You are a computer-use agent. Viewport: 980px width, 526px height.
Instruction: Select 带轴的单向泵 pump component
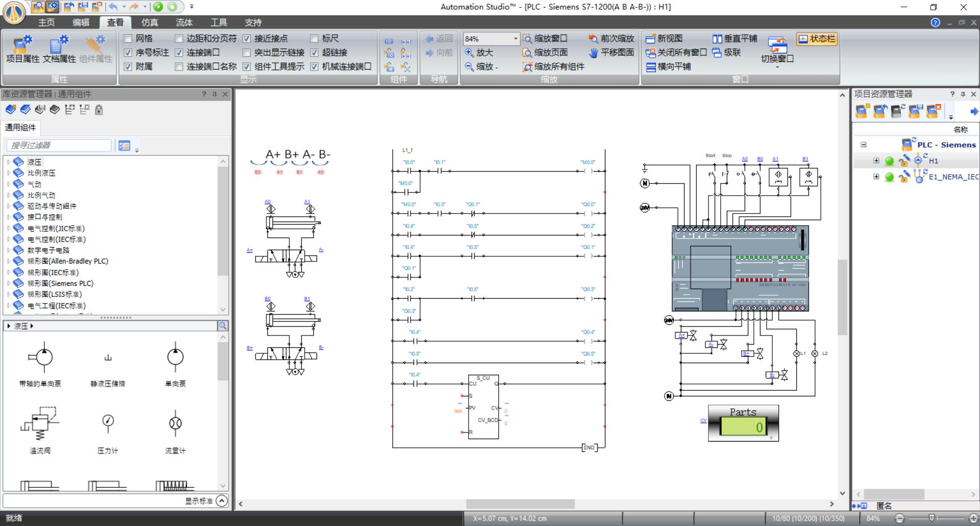(40, 364)
